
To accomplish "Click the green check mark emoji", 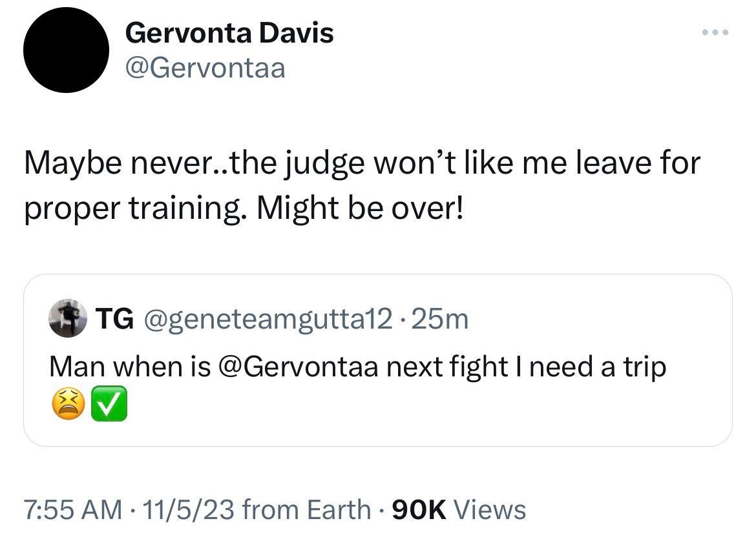I will 111,407.
